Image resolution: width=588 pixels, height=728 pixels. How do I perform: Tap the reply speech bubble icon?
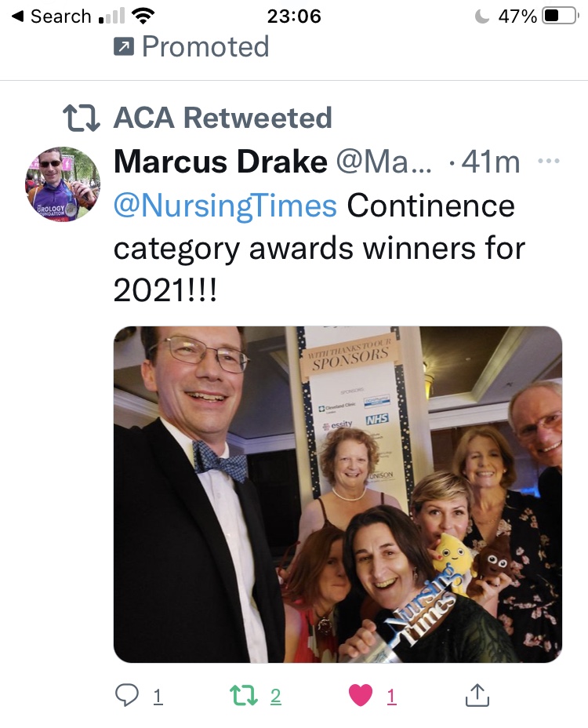[x=127, y=695]
